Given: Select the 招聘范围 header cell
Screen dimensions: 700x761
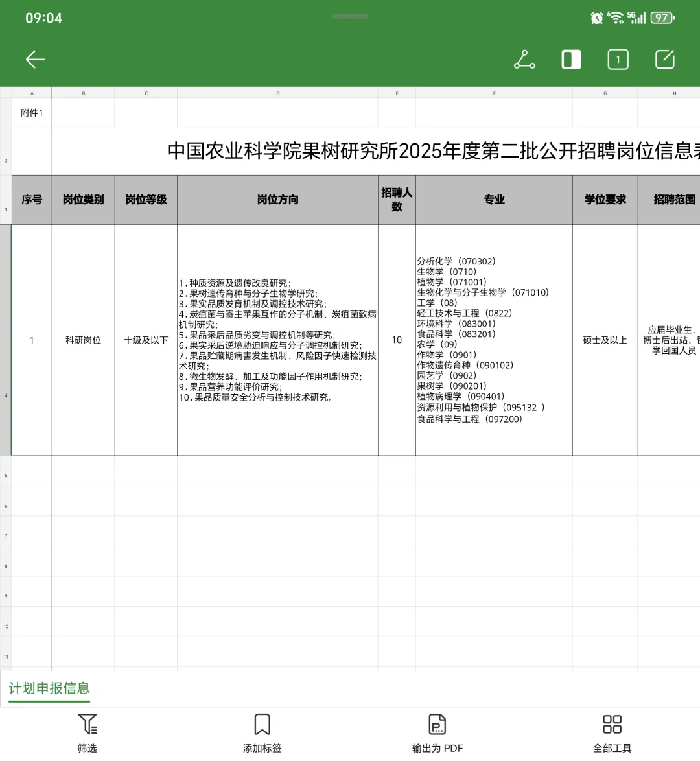Looking at the screenshot, I should point(670,200).
